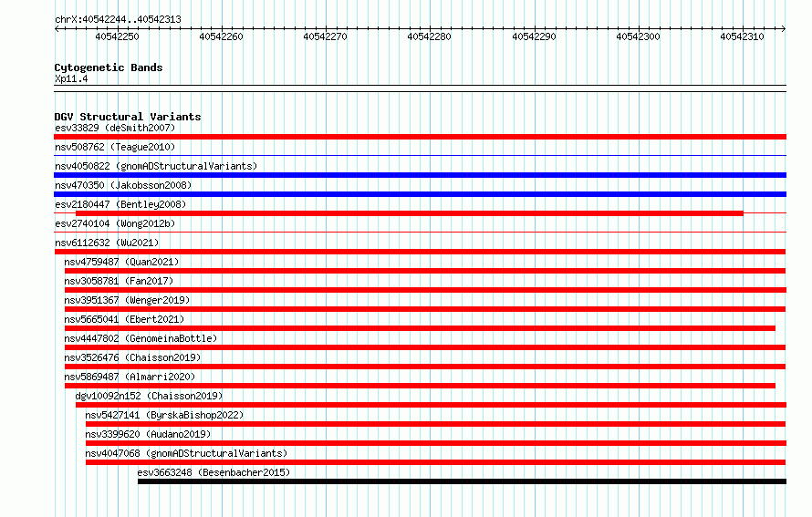Open the esv2180447 (Bentley2008) label
The height and width of the screenshot is (517, 812).
point(120,204)
